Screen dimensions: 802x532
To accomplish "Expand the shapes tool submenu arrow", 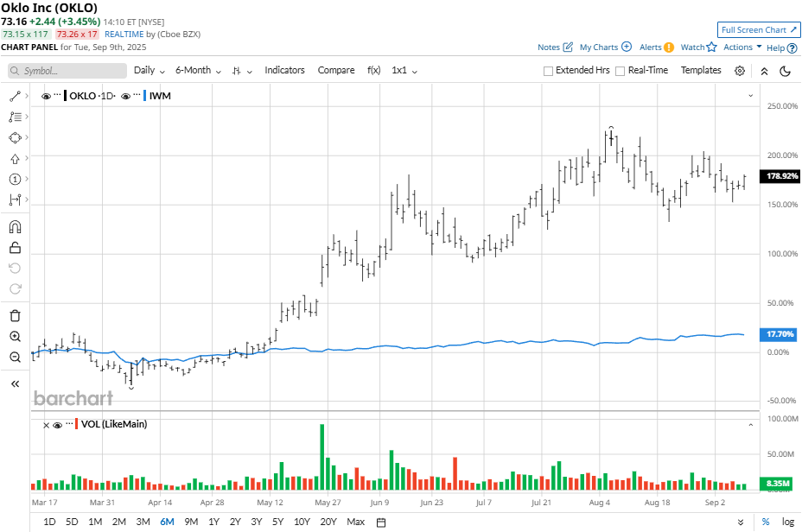I will click(27, 137).
